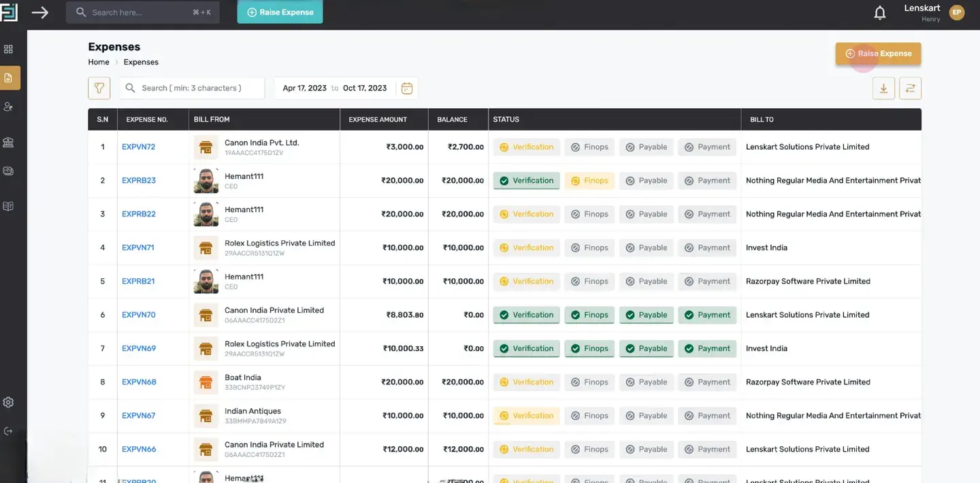Screen dimensions: 980x483
Task: Click Razorpay Software Private Limited in EXPVN68 row
Action: [808, 382]
